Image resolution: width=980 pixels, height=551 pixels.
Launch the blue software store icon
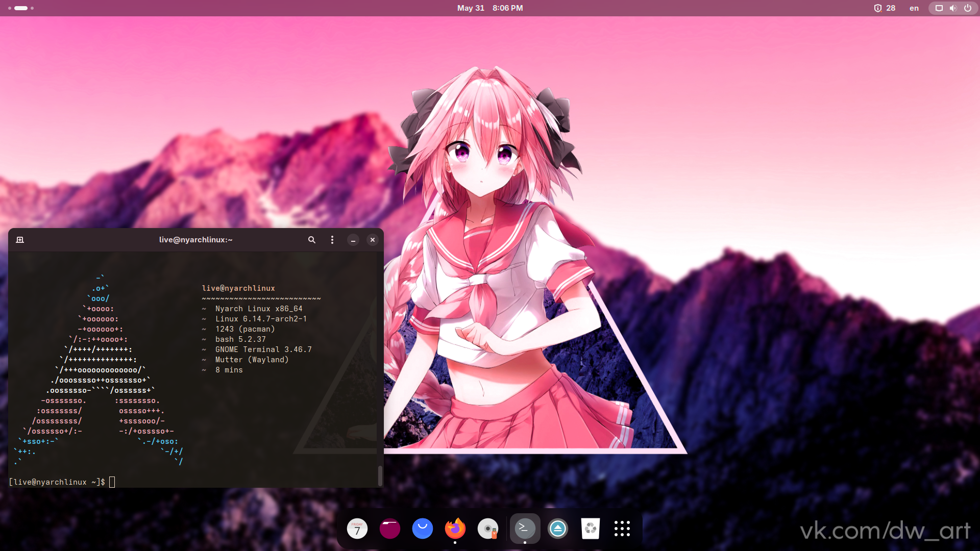click(423, 529)
